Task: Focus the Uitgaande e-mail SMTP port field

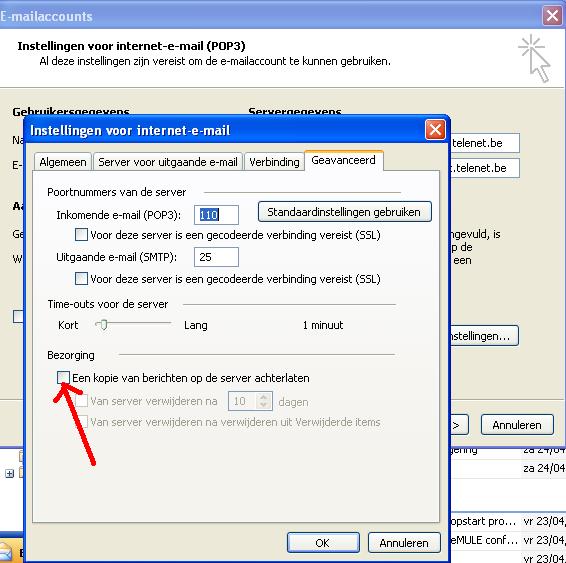Action: (x=216, y=257)
